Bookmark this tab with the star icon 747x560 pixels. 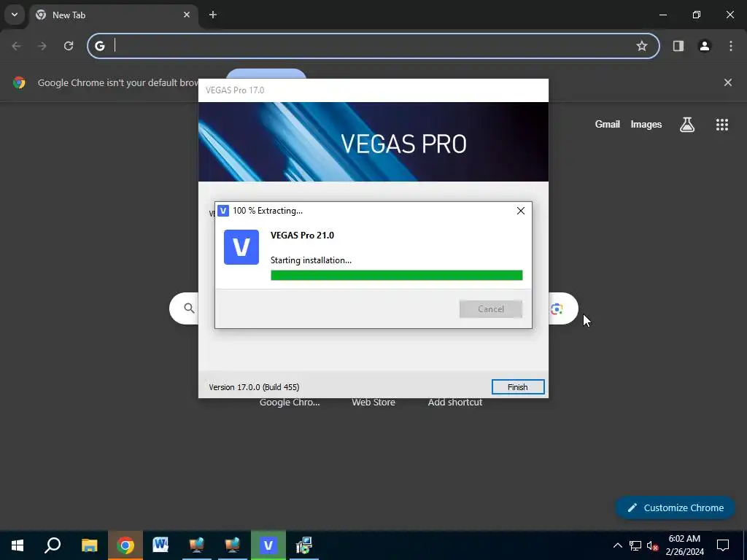642,46
